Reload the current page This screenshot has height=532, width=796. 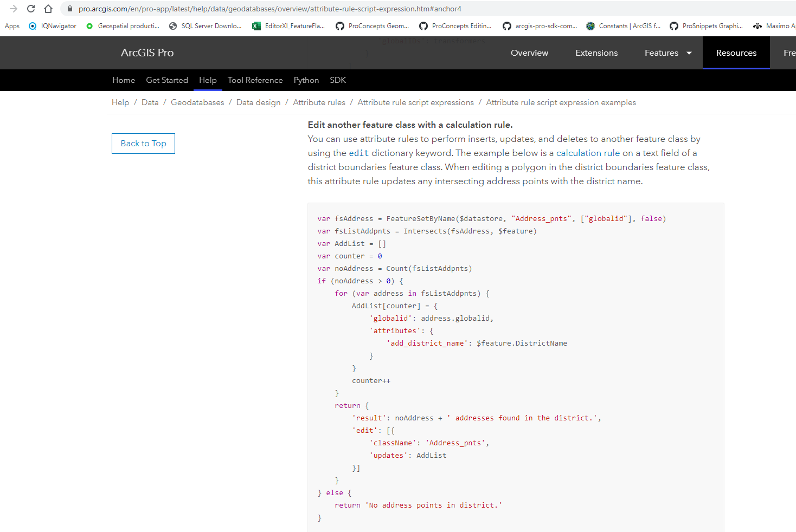pyautogui.click(x=31, y=9)
